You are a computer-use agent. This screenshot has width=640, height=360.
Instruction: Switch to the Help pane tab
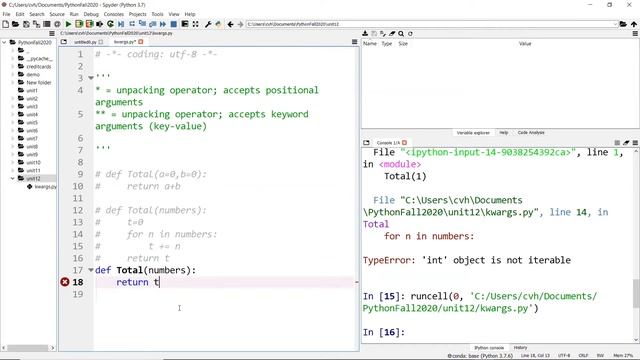[504, 133]
